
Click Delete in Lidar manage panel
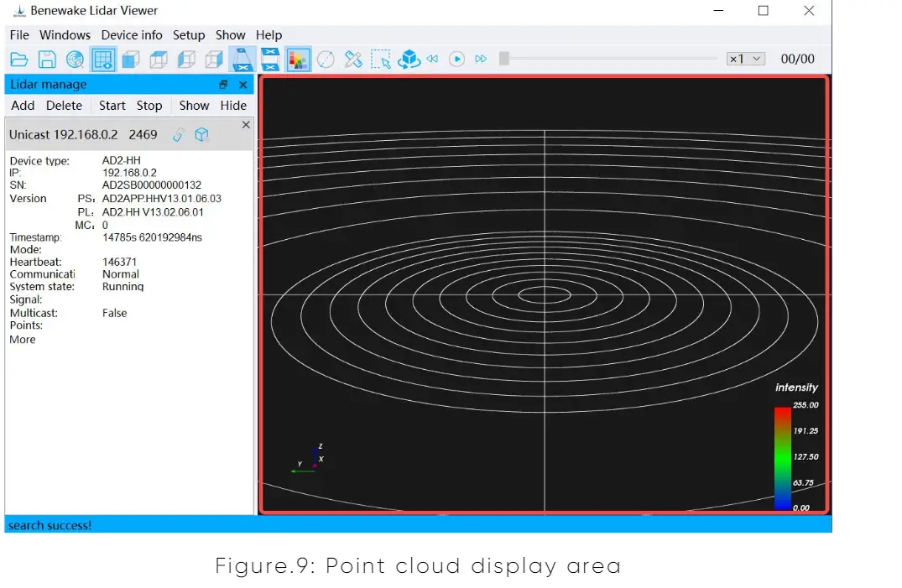[64, 106]
